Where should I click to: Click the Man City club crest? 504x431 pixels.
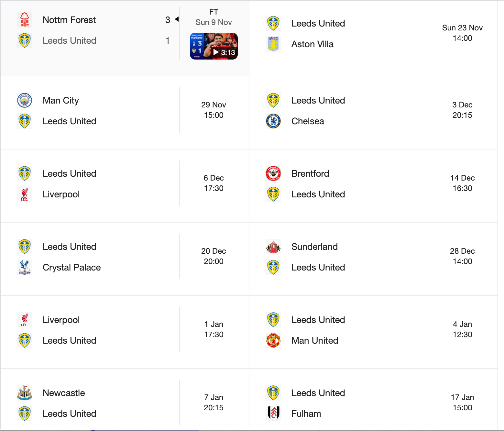25,100
